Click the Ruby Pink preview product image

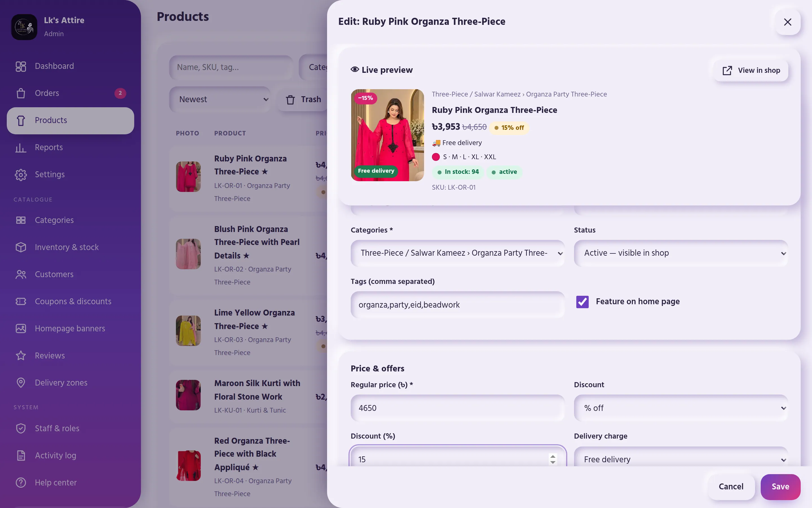pyautogui.click(x=388, y=135)
